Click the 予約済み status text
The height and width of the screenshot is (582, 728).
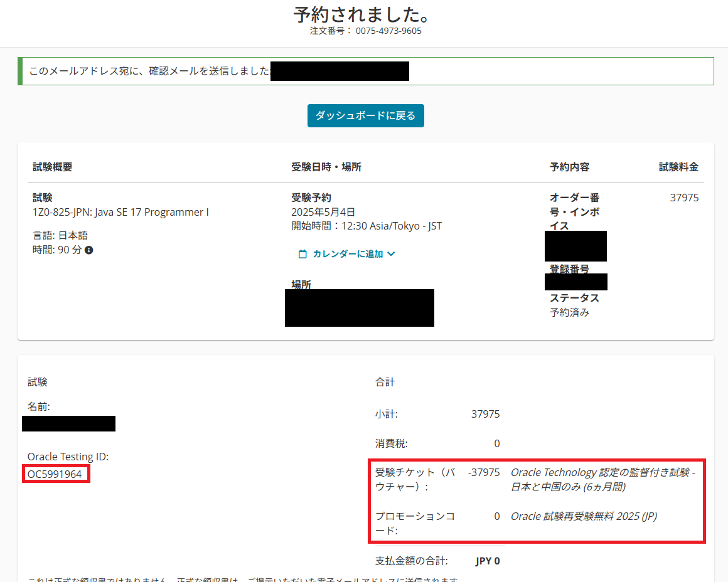click(x=570, y=312)
